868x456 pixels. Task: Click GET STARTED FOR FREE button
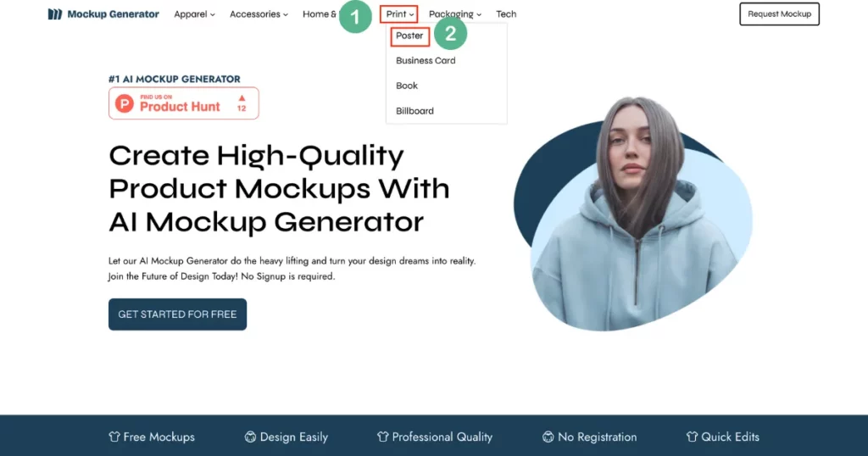178,314
